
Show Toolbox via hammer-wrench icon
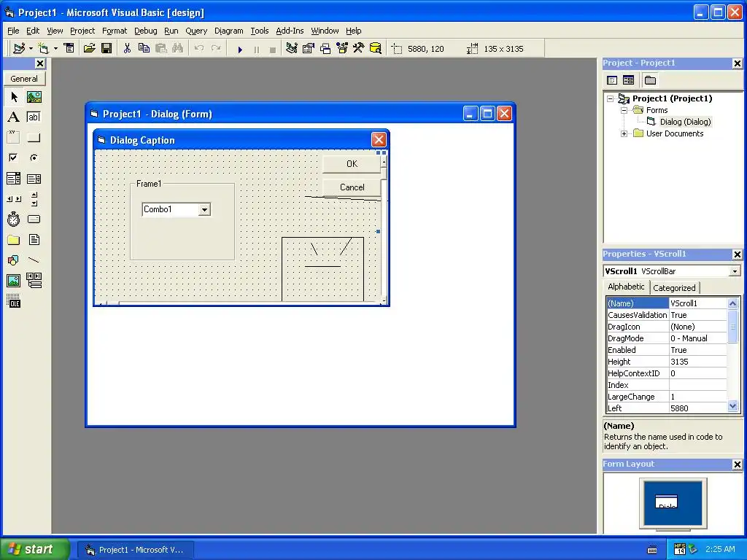[x=359, y=48]
